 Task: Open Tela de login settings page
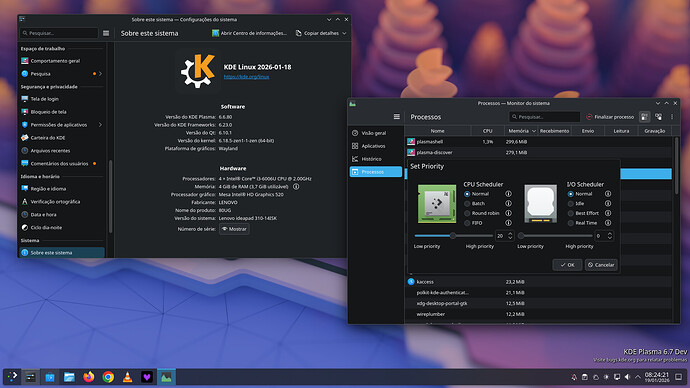pos(62,99)
